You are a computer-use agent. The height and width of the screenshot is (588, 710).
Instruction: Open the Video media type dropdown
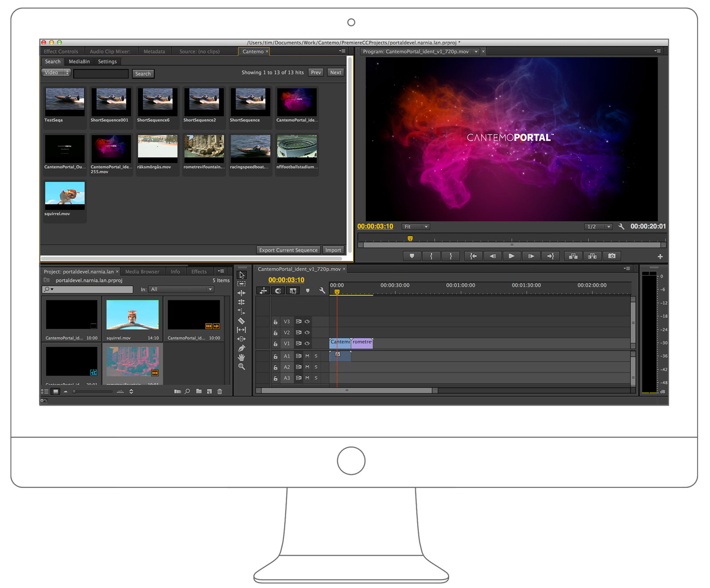tap(56, 73)
